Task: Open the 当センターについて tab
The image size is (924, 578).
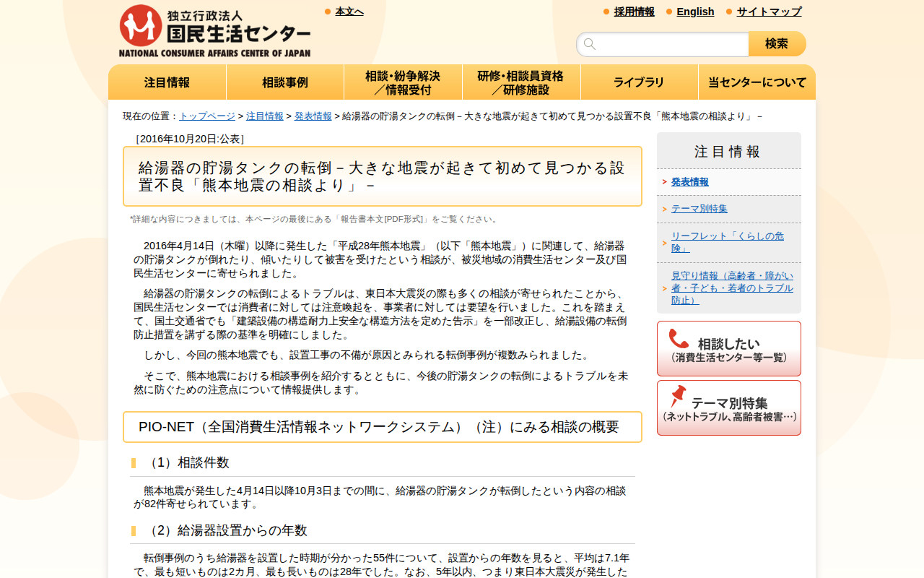Action: [757, 82]
